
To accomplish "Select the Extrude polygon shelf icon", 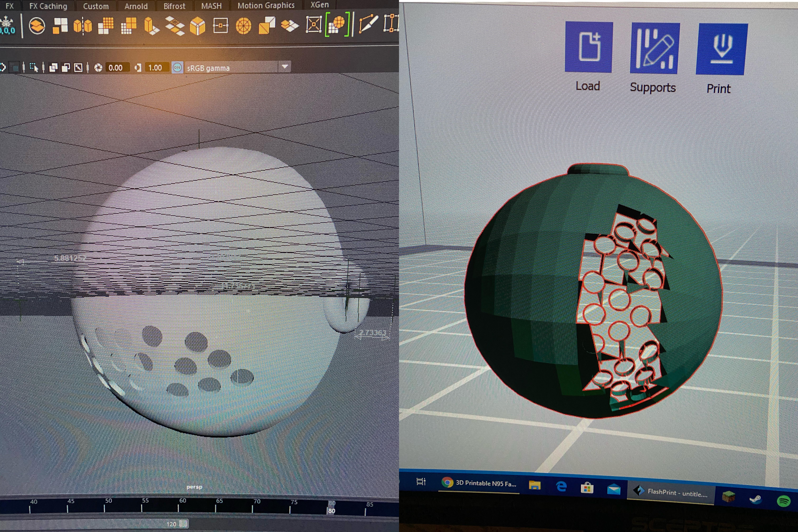I will 151,26.
